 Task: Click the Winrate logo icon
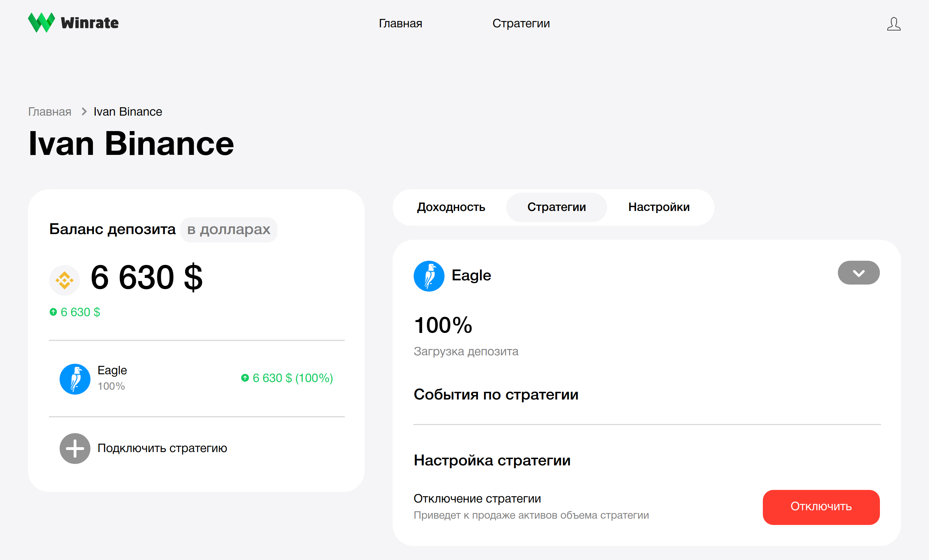[x=41, y=23]
